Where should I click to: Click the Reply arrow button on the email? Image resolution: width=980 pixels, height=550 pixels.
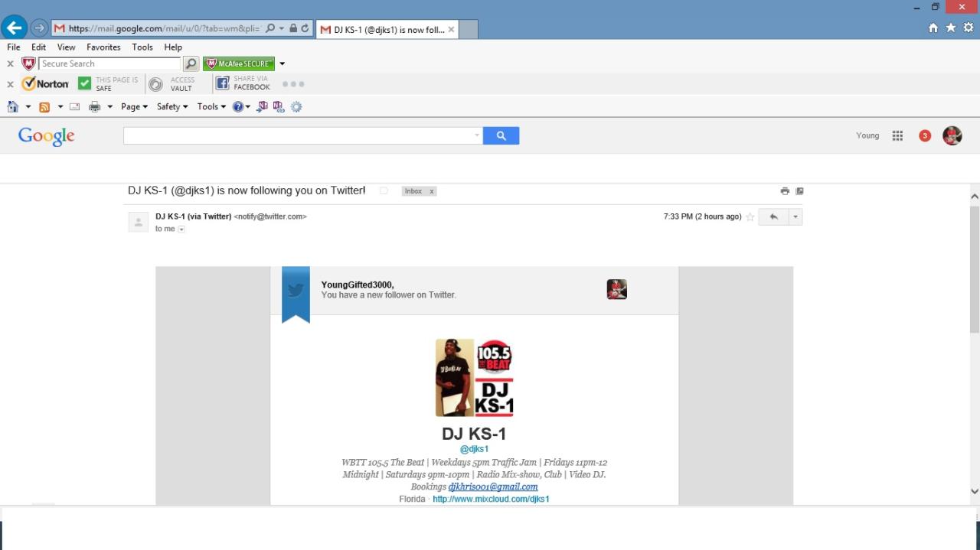coord(773,216)
